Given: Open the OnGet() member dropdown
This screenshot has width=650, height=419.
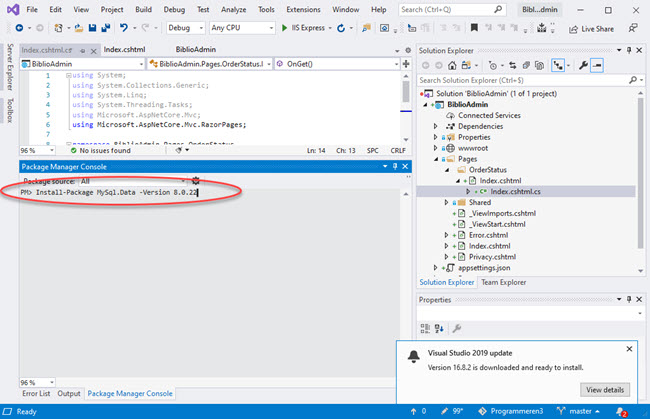Looking at the screenshot, I should (x=337, y=64).
